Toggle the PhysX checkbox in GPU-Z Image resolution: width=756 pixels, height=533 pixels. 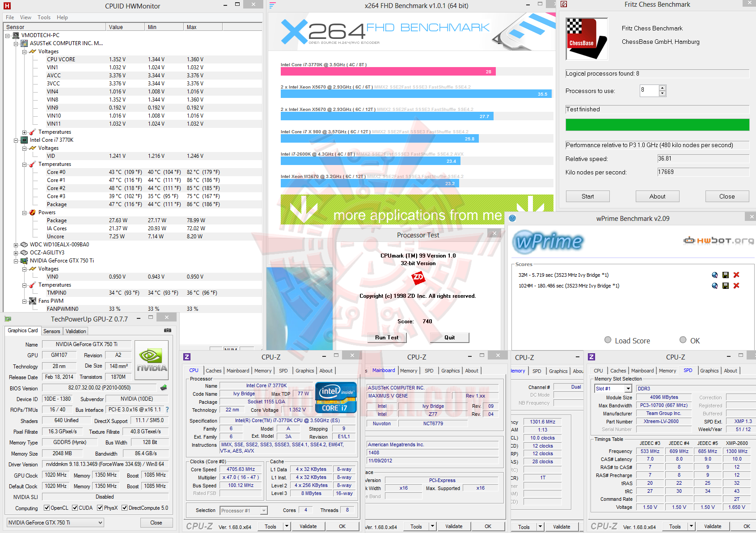100,508
